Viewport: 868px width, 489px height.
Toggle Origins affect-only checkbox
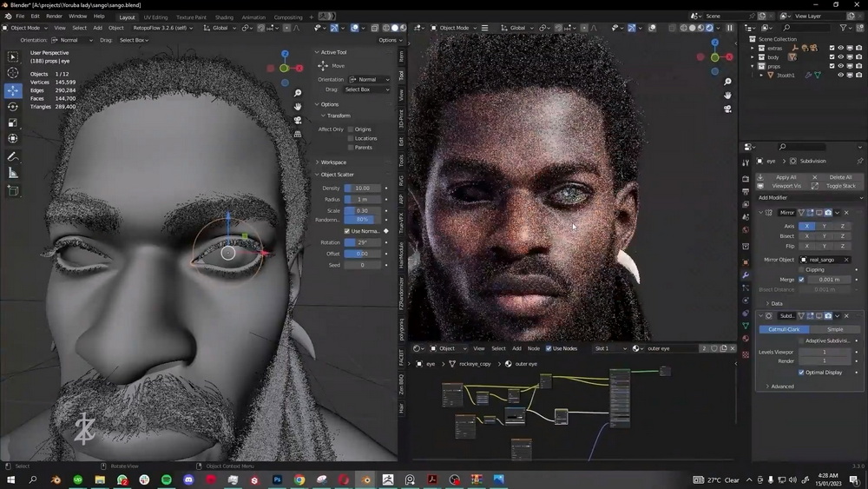click(x=351, y=129)
